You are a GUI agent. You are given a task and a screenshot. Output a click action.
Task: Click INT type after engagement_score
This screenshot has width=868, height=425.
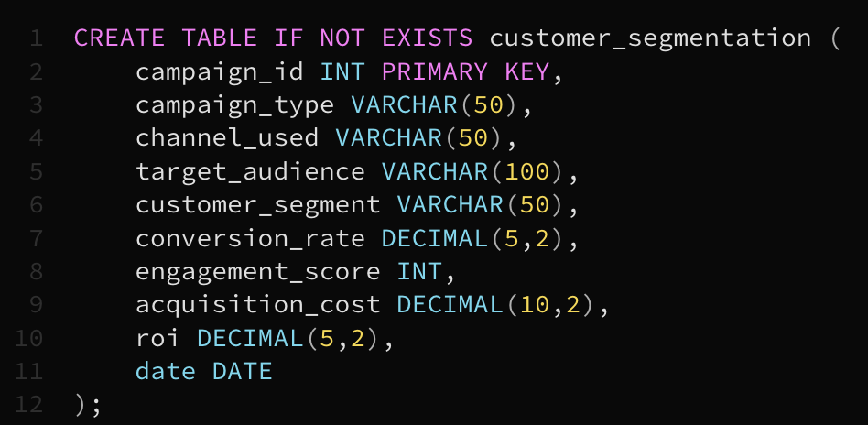click(419, 271)
